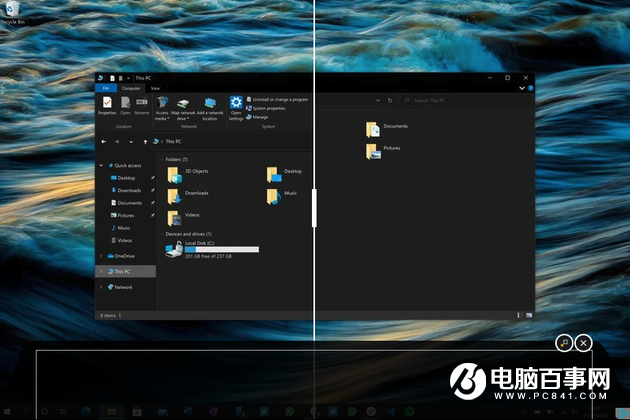Collapse the Devices and drives (1) group
This screenshot has height=420, width=630.
162,234
